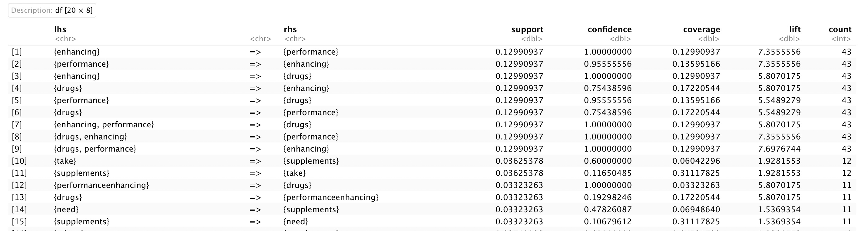This screenshot has width=868, height=231.
Task: Click the {take} lhs cell in row 10
Action: (65, 161)
